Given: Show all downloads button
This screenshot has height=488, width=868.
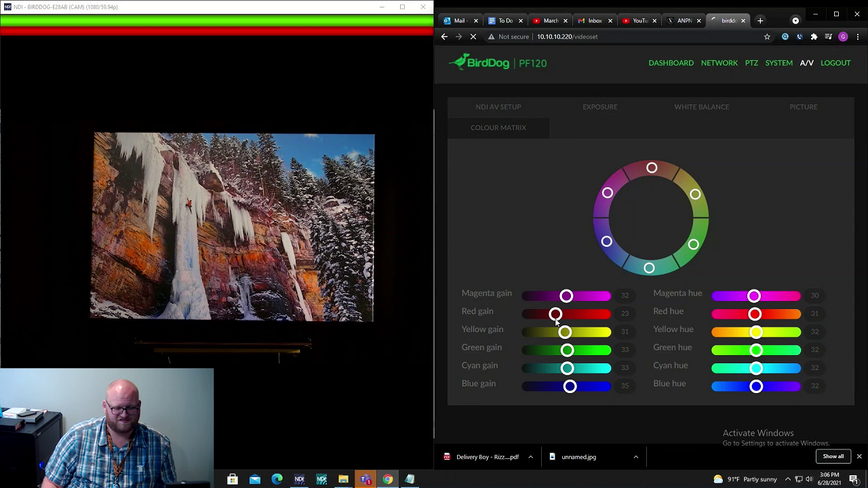Looking at the screenshot, I should point(833,456).
